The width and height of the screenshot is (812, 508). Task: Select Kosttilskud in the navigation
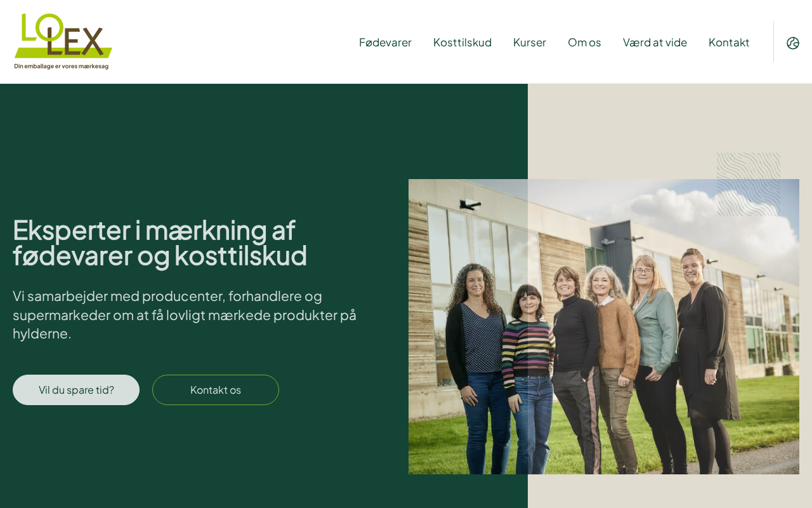click(462, 43)
